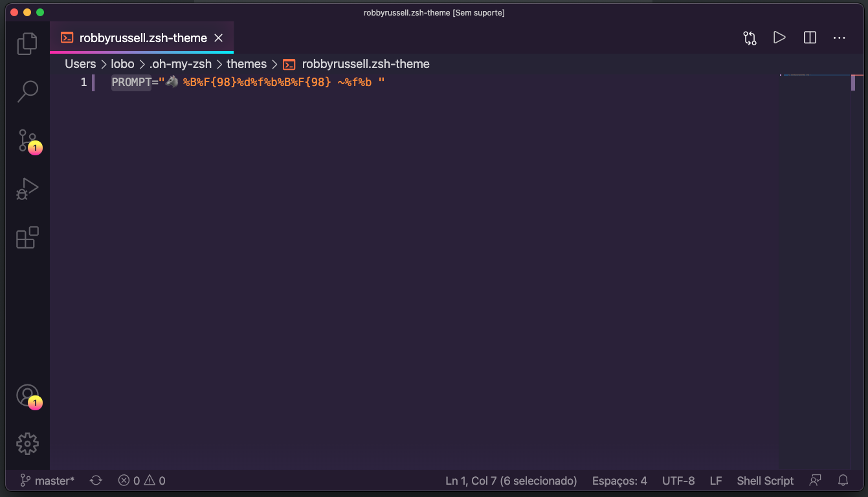
Task: Change the LF end of line sequence
Action: pyautogui.click(x=716, y=481)
